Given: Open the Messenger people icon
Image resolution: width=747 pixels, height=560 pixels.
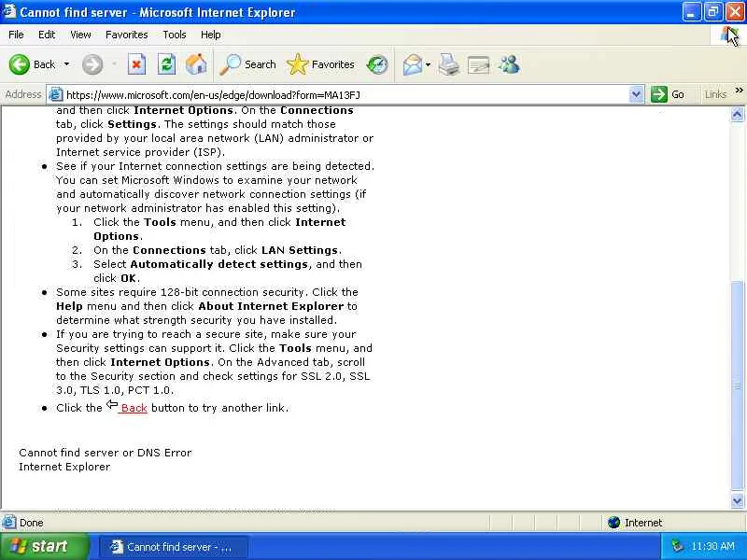Looking at the screenshot, I should 509,64.
